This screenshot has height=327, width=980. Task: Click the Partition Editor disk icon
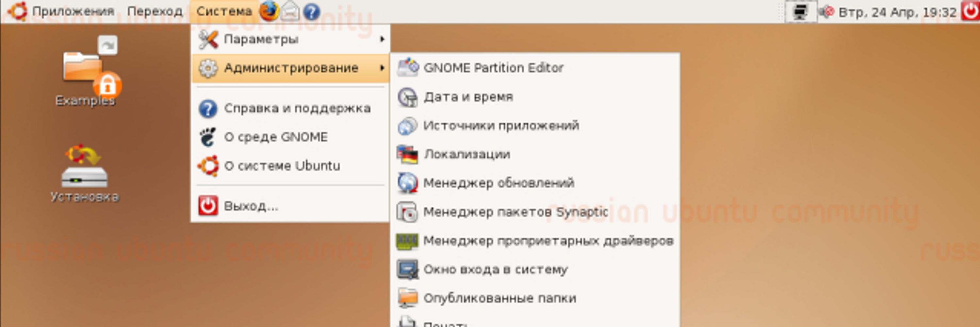[408, 68]
